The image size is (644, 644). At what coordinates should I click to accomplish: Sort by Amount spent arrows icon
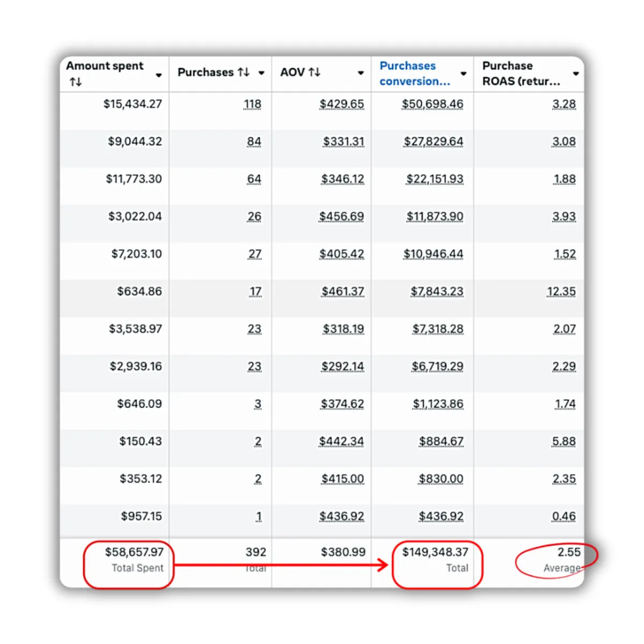[x=76, y=82]
